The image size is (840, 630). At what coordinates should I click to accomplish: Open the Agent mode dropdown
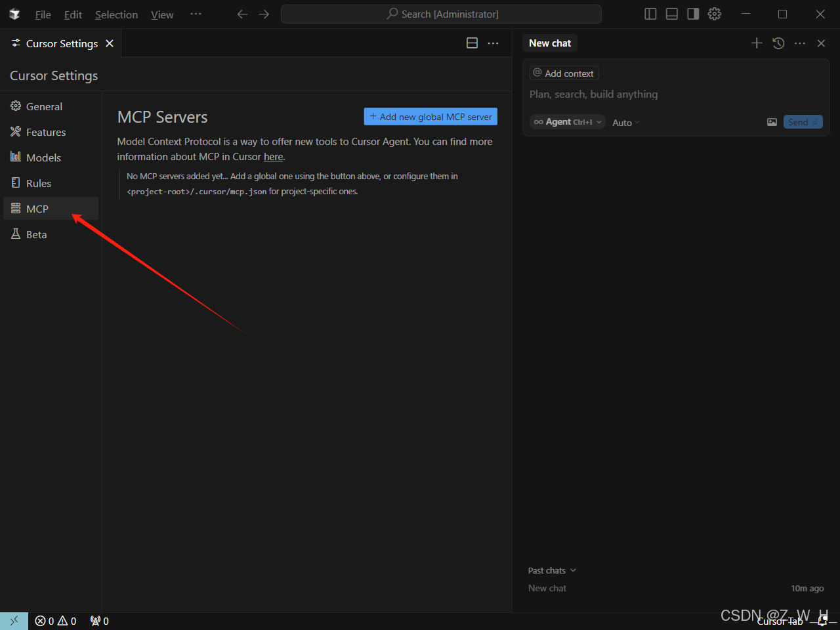(567, 122)
